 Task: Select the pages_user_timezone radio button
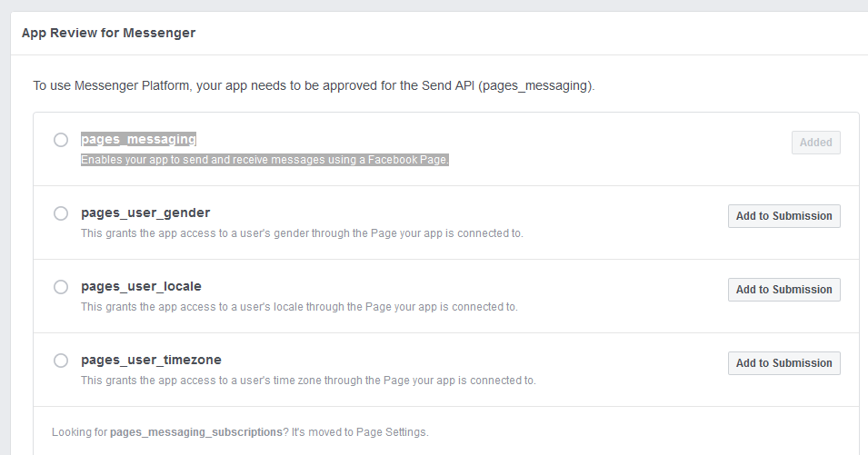[x=61, y=361]
